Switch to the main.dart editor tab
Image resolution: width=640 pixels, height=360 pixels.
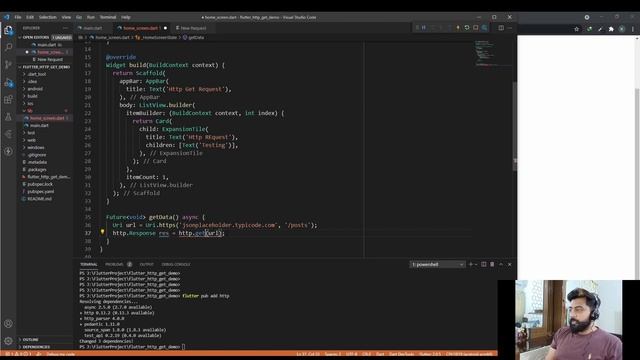tap(93, 28)
